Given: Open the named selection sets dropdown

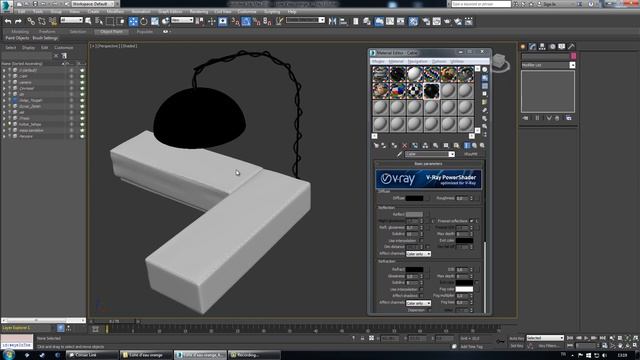Looking at the screenshot, I should tap(305, 20).
